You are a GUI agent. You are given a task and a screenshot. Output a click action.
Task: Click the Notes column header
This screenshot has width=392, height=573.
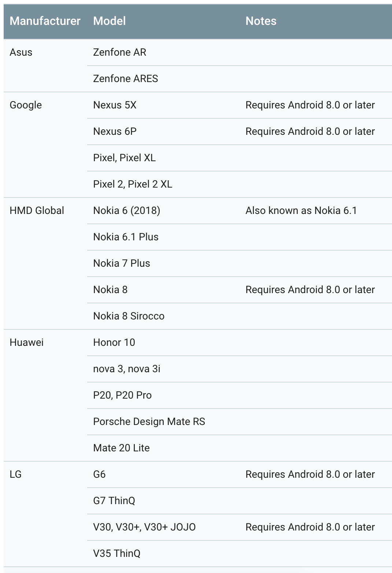coord(261,21)
